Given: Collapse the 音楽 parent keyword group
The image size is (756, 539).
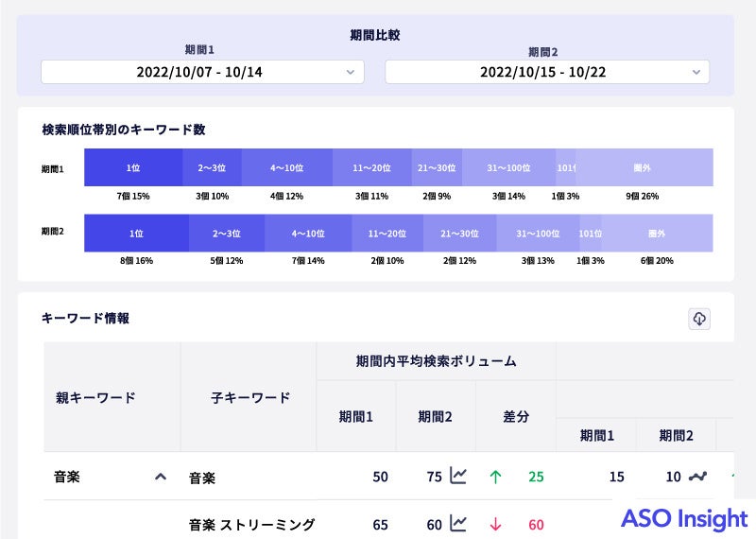Looking at the screenshot, I should point(161,477).
